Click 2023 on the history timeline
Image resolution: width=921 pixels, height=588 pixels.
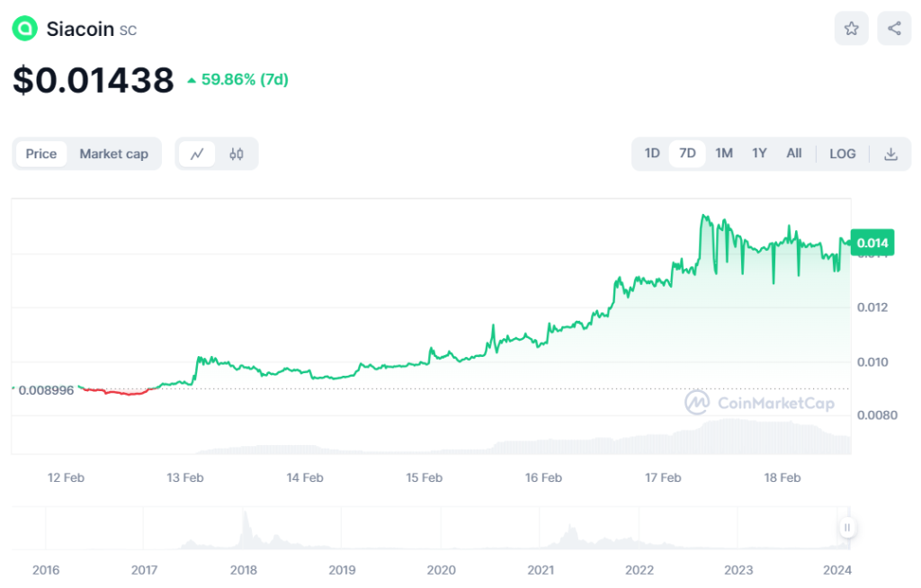point(738,570)
